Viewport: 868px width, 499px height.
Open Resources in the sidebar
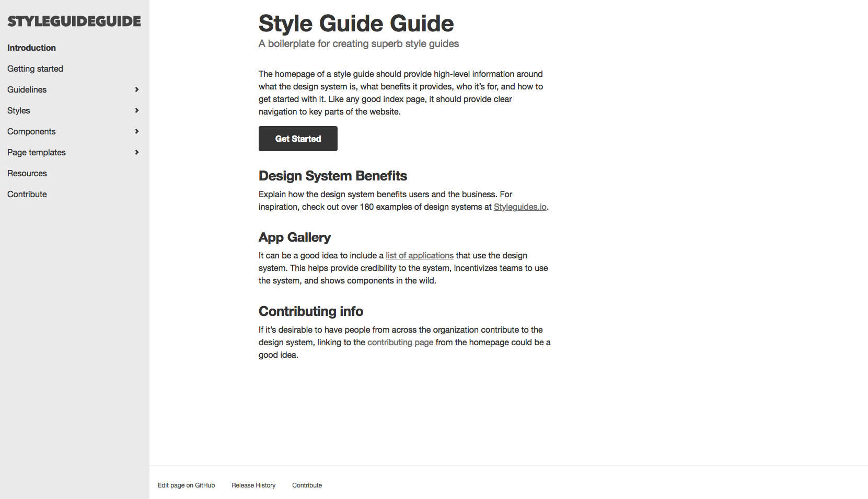(x=27, y=173)
